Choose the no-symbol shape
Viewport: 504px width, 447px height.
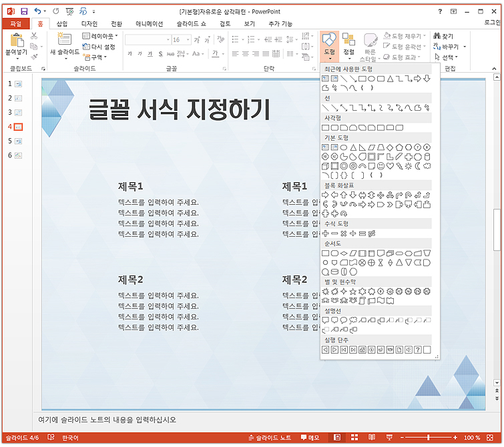[353, 166]
